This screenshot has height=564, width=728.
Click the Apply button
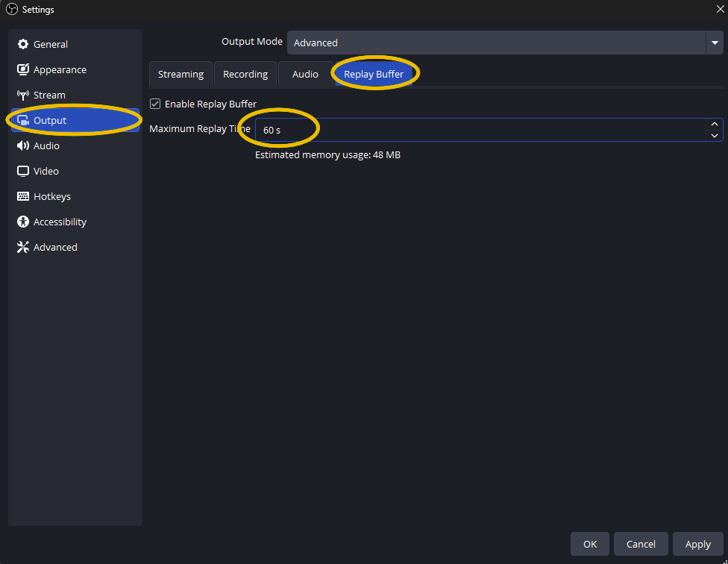[698, 544]
